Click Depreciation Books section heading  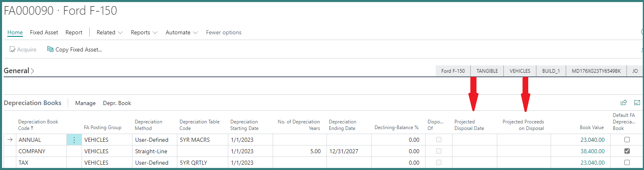[x=33, y=103]
